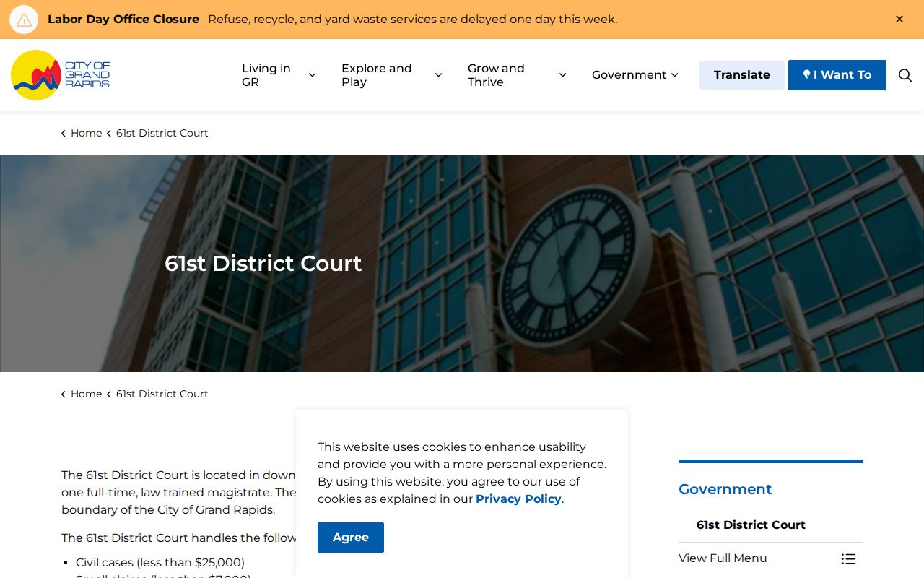Select 61st District Court in top breadcrumb
This screenshot has height=578, width=924.
(162, 133)
